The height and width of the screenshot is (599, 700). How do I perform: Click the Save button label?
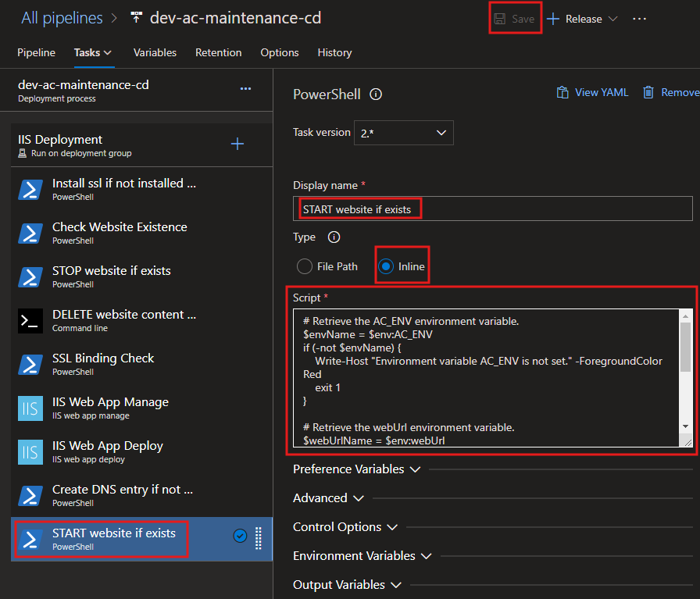pyautogui.click(x=523, y=19)
